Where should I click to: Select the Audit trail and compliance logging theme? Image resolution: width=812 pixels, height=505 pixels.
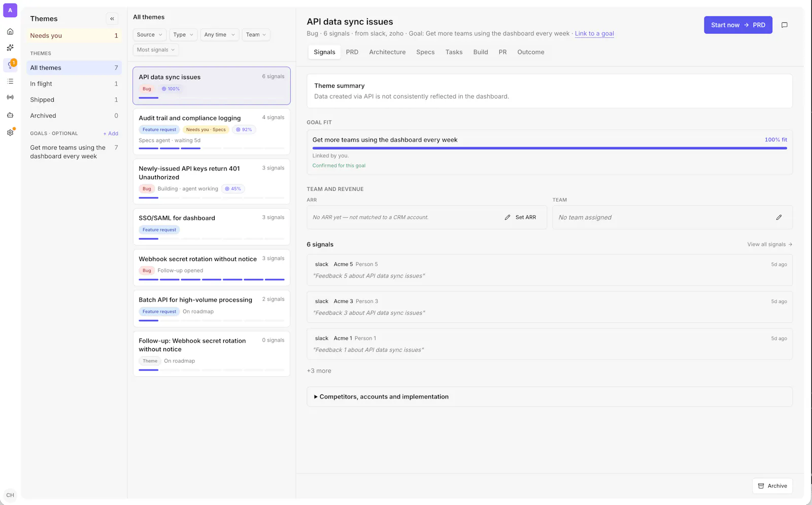click(x=212, y=131)
